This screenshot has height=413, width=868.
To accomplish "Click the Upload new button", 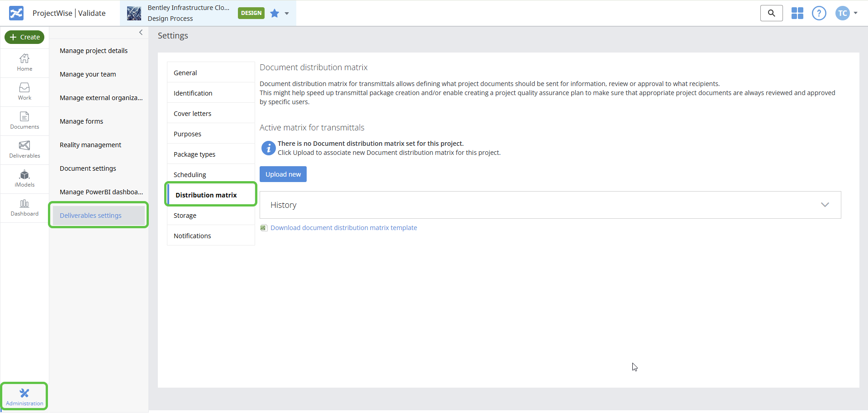I will (x=283, y=174).
